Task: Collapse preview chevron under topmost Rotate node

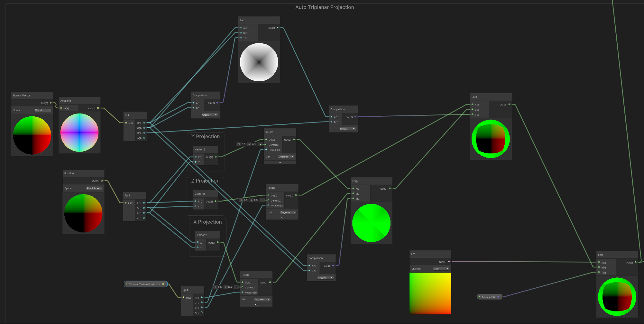Action: point(280,162)
